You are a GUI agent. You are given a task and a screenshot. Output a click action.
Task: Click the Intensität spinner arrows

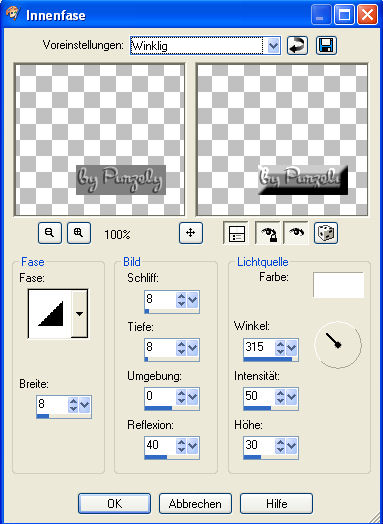pos(280,397)
